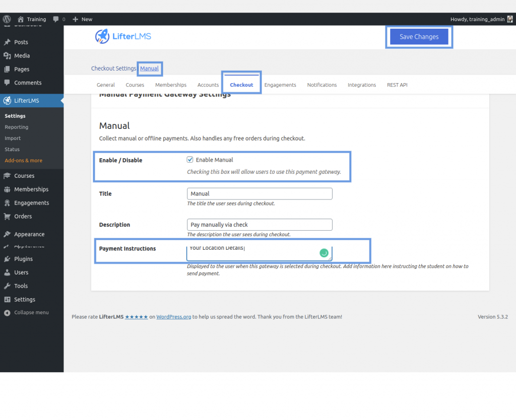Follow the WordPress.org link in footer

point(174,317)
